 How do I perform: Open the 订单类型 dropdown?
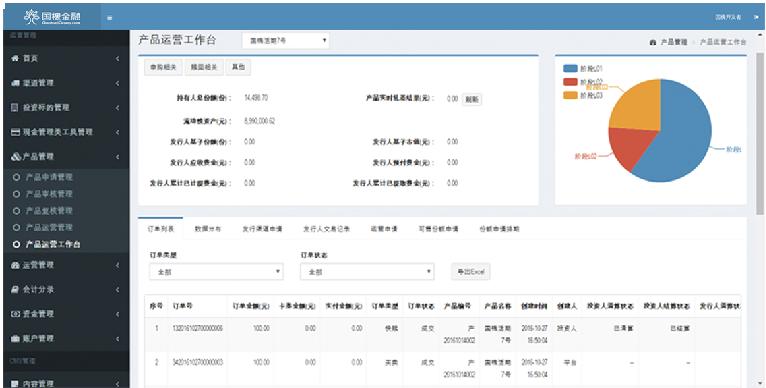[x=216, y=272]
